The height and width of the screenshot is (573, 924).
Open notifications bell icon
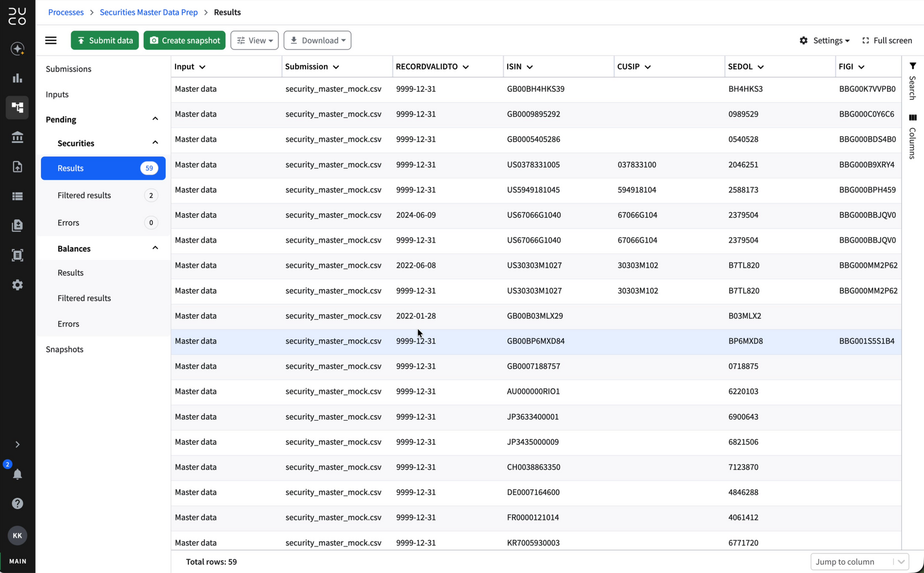(17, 474)
